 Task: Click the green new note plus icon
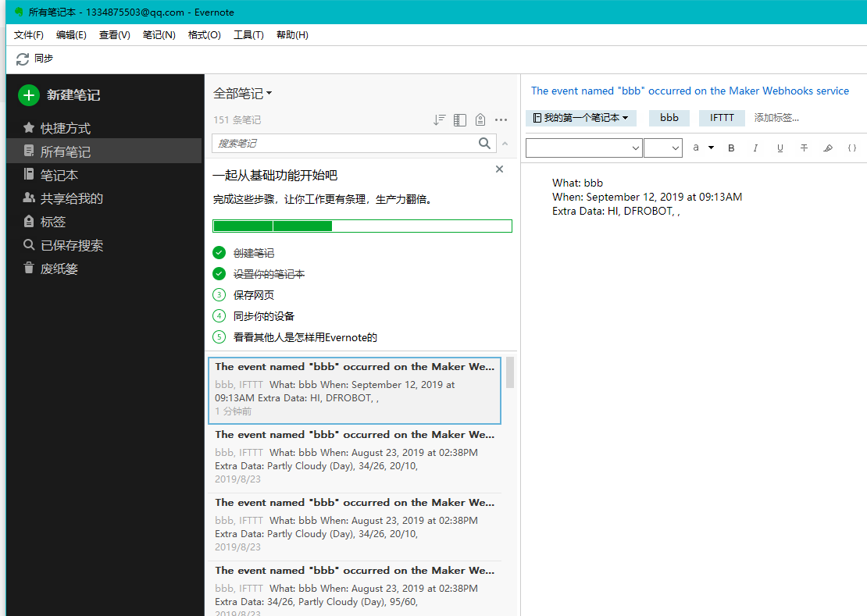pos(29,95)
